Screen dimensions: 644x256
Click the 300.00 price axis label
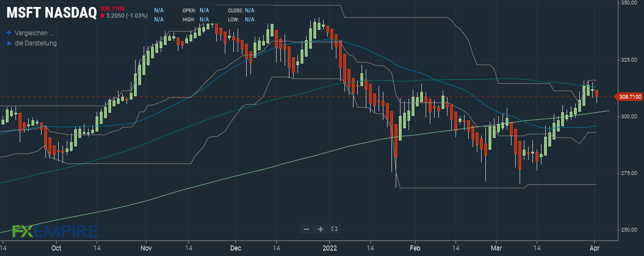[x=629, y=116]
